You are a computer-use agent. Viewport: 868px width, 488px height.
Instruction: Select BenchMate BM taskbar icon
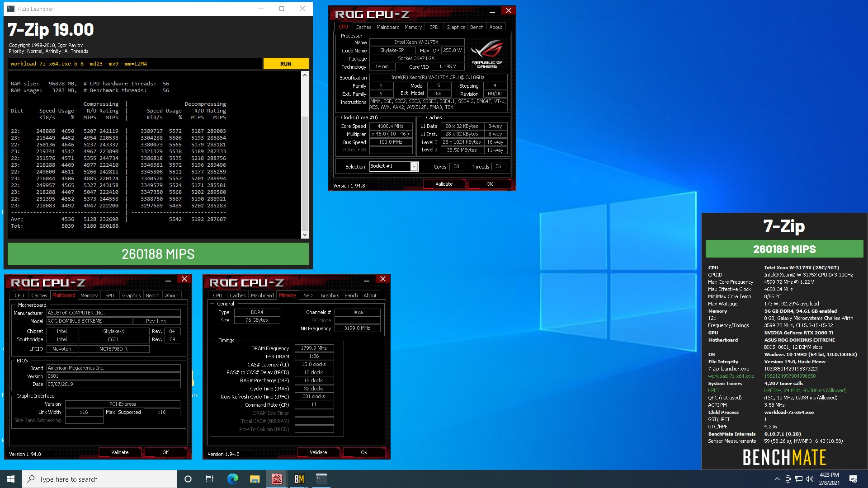coord(299,479)
